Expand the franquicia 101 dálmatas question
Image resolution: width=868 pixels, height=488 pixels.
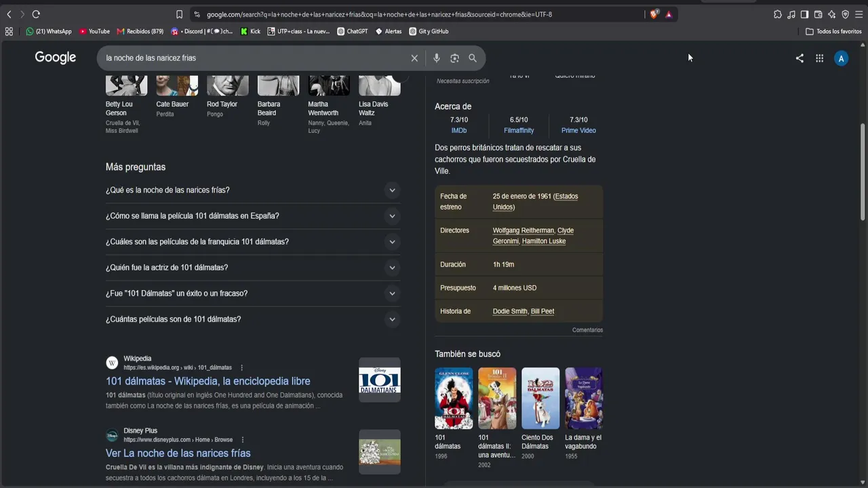tap(253, 242)
